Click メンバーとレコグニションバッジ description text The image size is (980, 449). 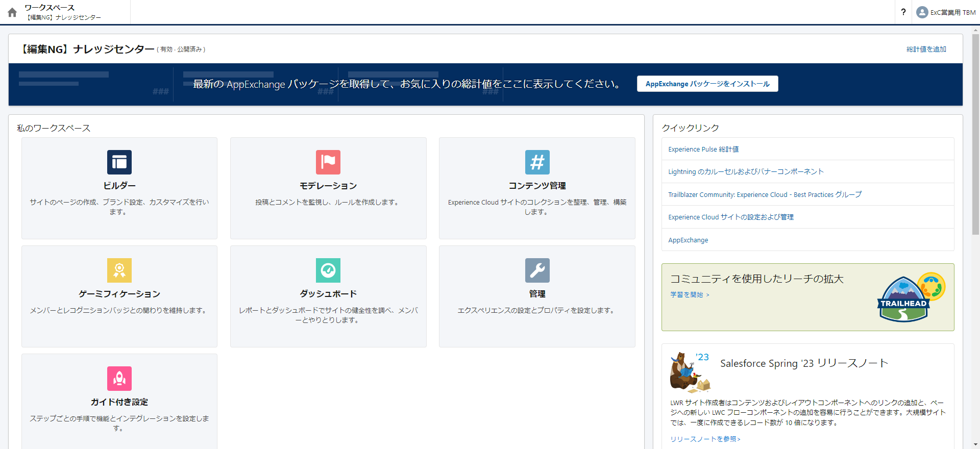pos(119,310)
